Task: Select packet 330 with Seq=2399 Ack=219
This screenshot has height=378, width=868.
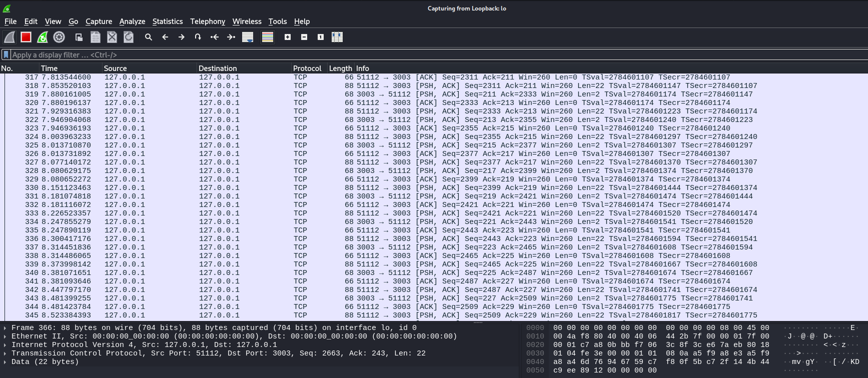Action: pyautogui.click(x=434, y=188)
